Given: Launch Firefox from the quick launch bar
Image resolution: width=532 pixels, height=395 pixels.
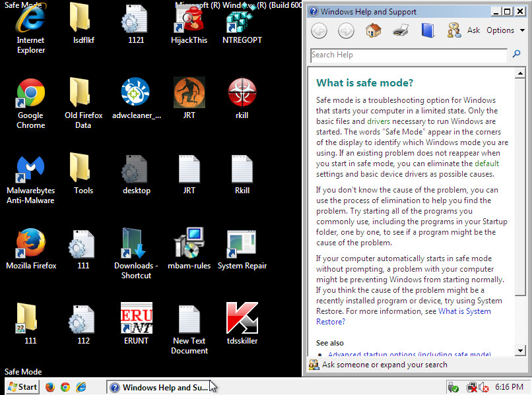Looking at the screenshot, I should 50,387.
